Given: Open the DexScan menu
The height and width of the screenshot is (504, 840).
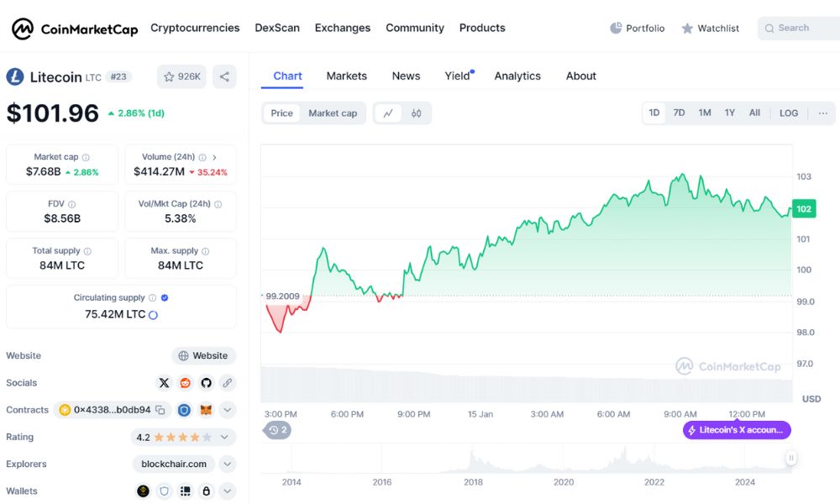Looking at the screenshot, I should pos(277,28).
